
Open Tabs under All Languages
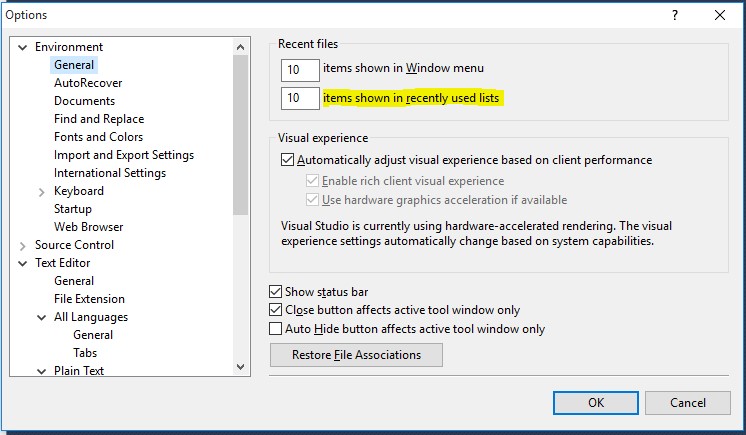coord(85,353)
